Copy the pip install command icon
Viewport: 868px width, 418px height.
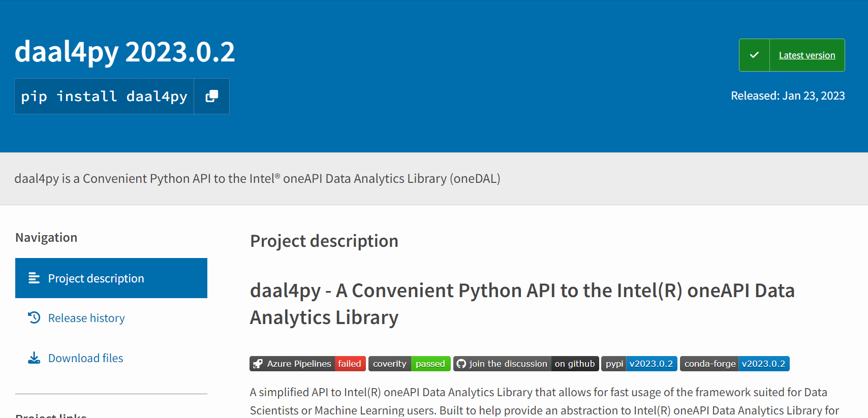(x=211, y=96)
